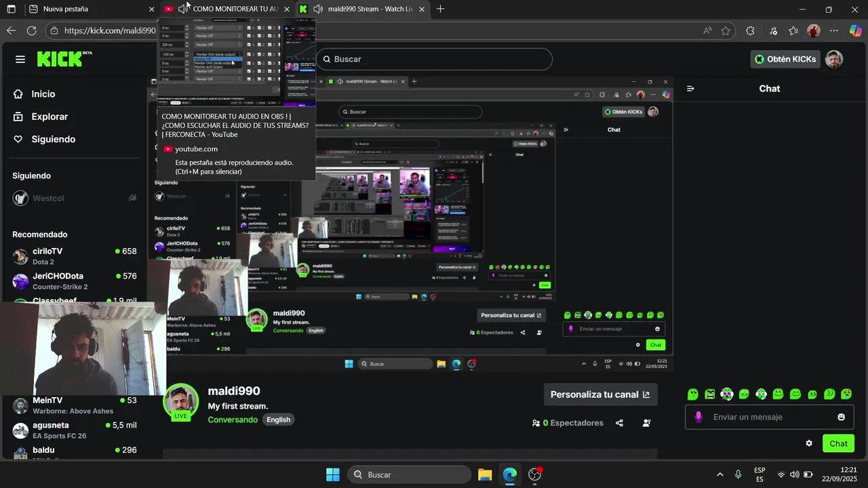Open the moderators icon next to share

(x=646, y=423)
